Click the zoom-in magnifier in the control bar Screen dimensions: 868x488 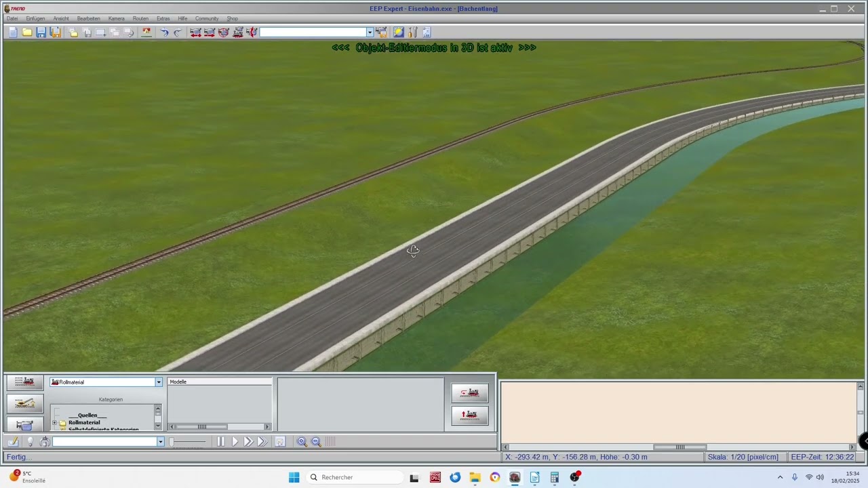click(302, 441)
